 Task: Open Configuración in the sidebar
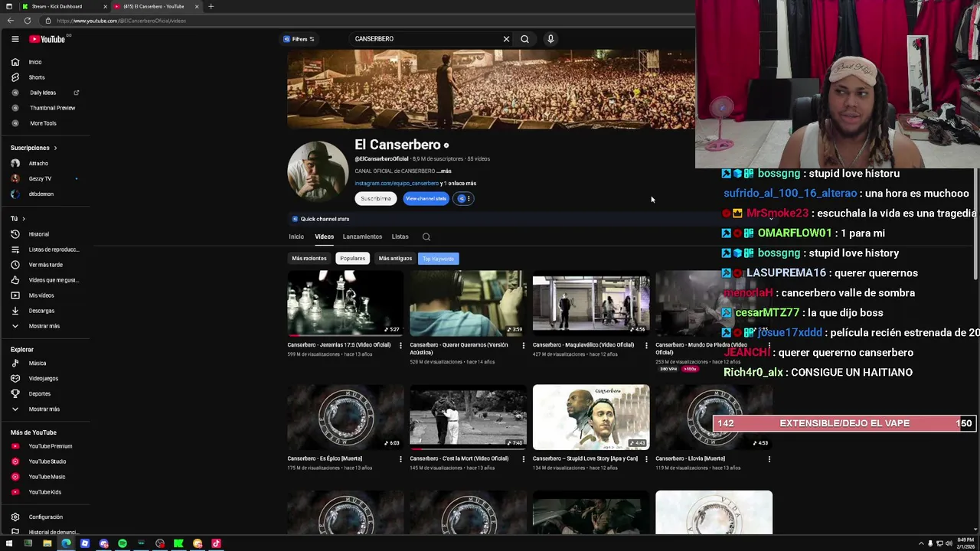[45, 517]
